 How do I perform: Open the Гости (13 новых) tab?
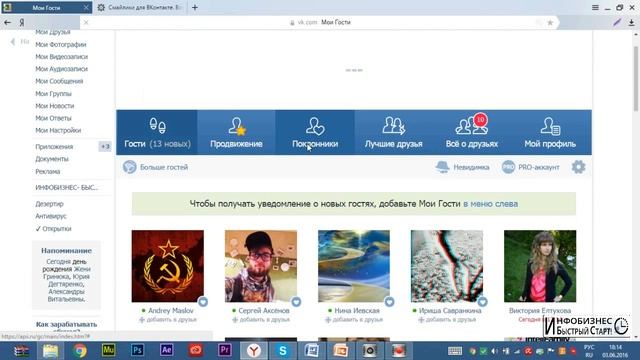(x=157, y=132)
